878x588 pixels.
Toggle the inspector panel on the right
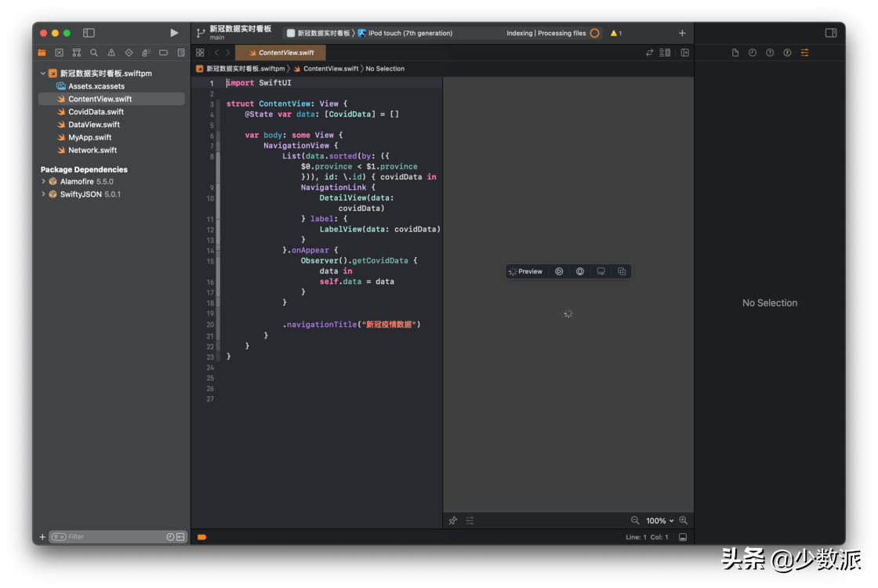pyautogui.click(x=831, y=33)
